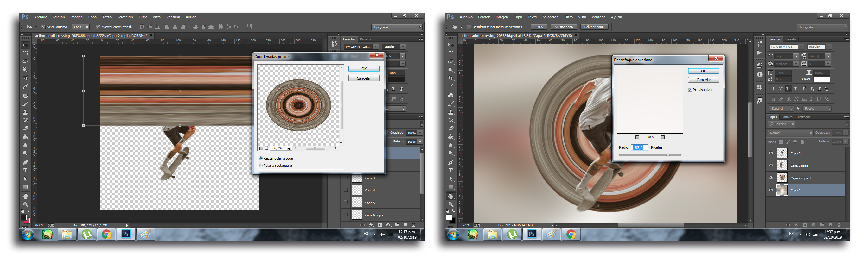Click the layer styles fx icon in right Layers footer
The image size is (868, 257).
(797, 225)
